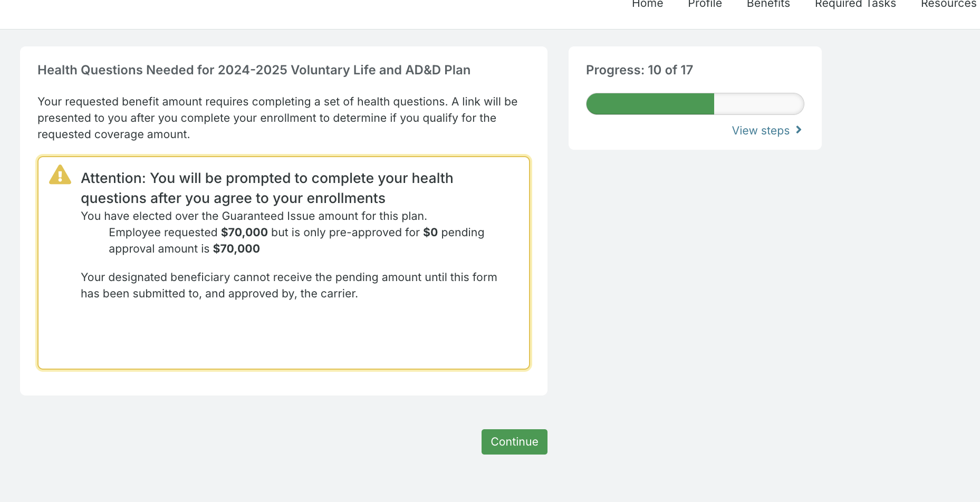This screenshot has width=980, height=502.
Task: Navigate to Benefits in top navigation
Action: point(768,4)
